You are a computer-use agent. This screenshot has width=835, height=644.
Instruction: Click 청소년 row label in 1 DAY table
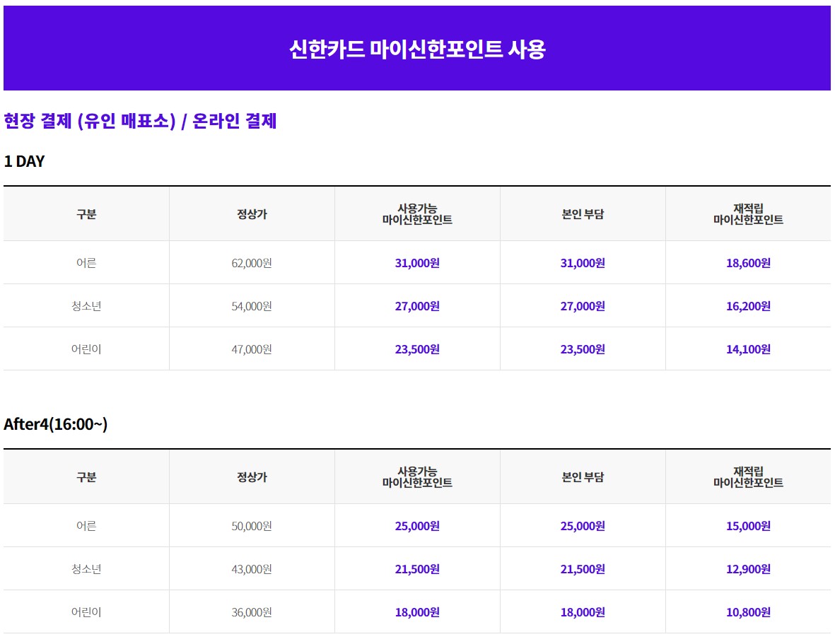pyautogui.click(x=86, y=306)
